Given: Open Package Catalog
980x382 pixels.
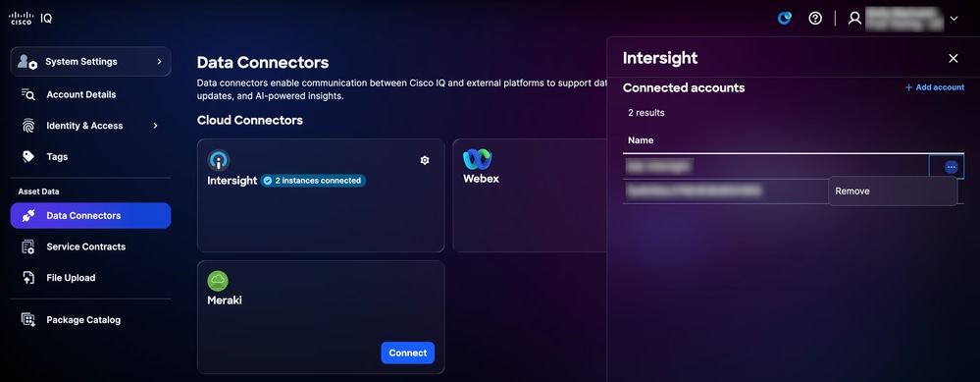Looking at the screenshot, I should 83,320.
